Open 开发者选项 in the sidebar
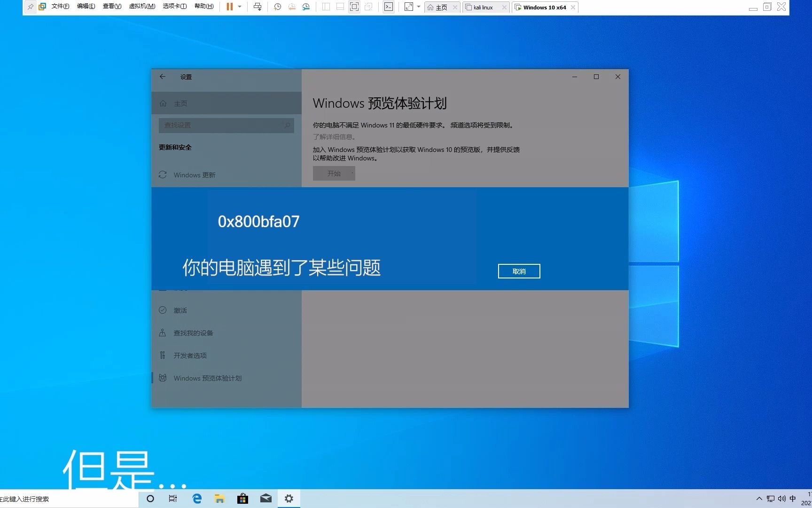The width and height of the screenshot is (812, 508). [x=226, y=356]
